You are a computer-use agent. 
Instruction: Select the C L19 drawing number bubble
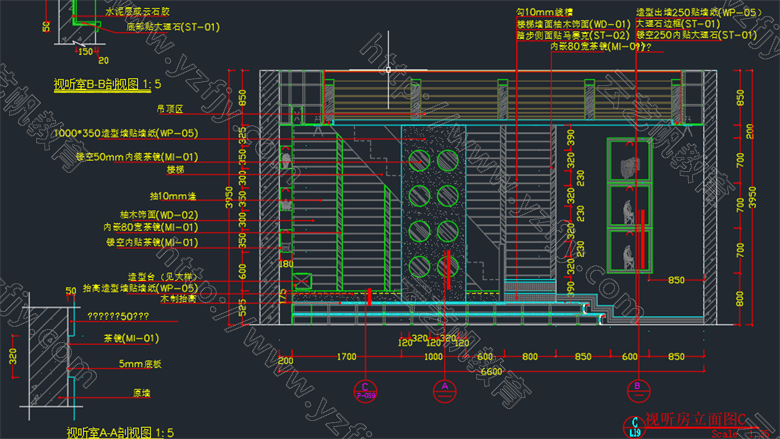635,428
